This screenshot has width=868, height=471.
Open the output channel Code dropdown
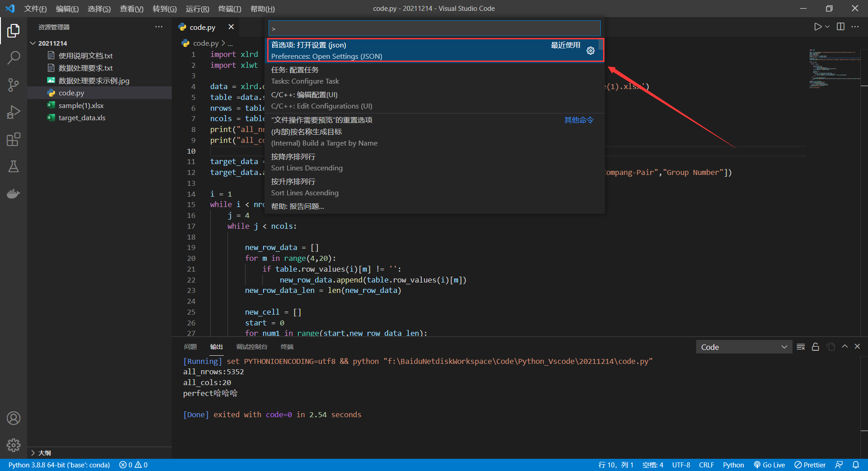tap(744, 347)
